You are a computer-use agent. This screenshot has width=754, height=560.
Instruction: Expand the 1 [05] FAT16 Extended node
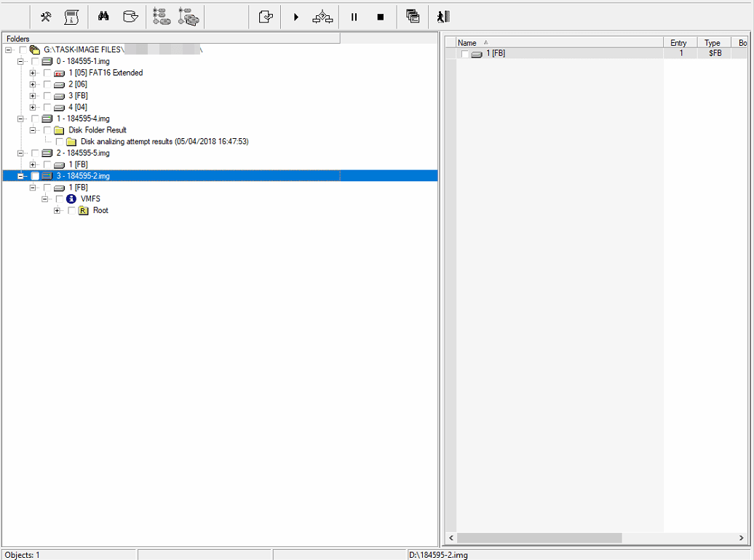point(32,73)
